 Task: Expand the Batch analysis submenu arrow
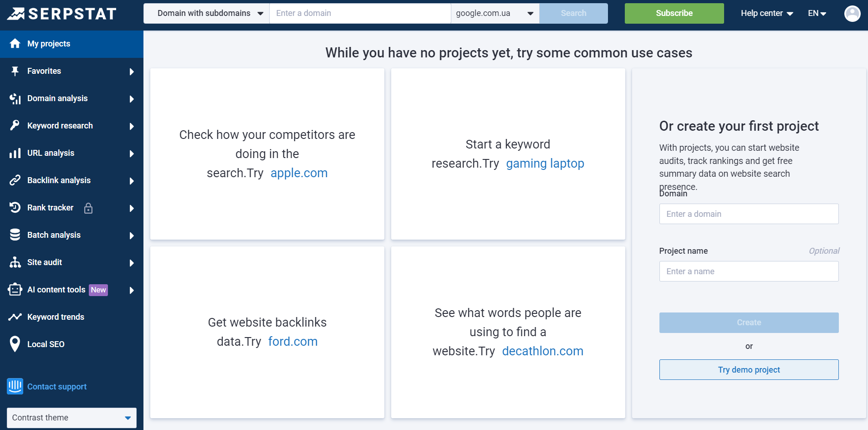[132, 235]
